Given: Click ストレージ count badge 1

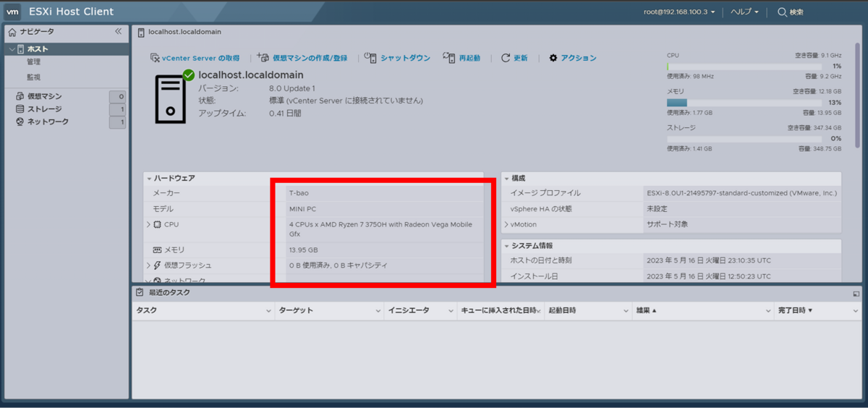Looking at the screenshot, I should [x=118, y=109].
